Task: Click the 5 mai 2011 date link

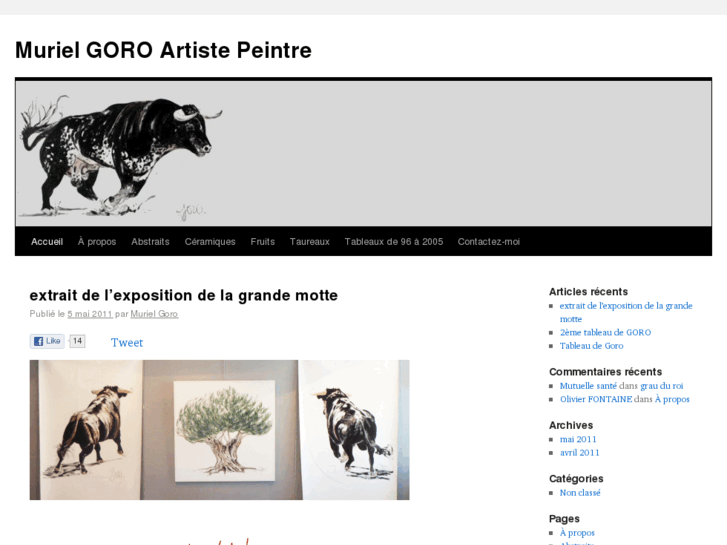Action: tap(90, 314)
